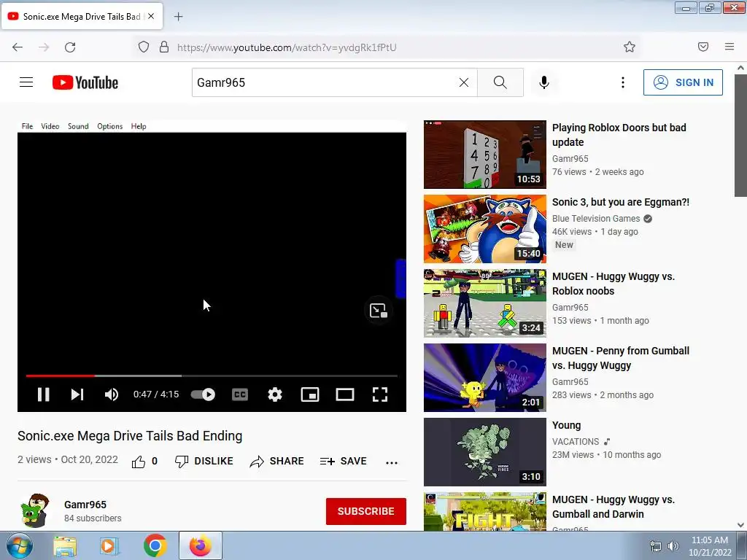Click the video progress bar

coord(212,376)
